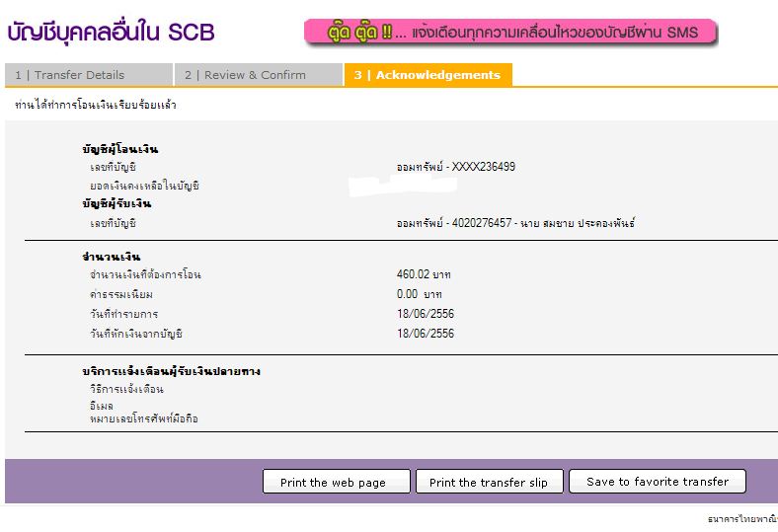The image size is (778, 532).
Task: Select the transaction date 18/06/2556 after วันที่ทำรายการ
Action: [x=426, y=314]
